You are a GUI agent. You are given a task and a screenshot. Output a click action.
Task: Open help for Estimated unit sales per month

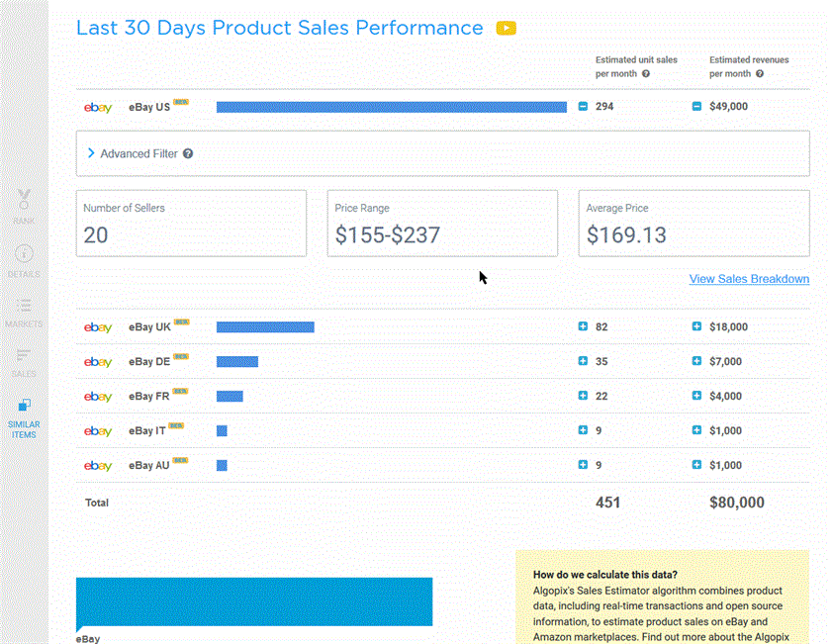tap(646, 74)
